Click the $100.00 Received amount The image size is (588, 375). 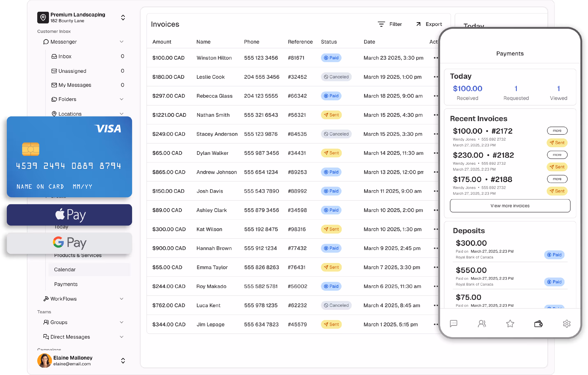[x=467, y=89]
